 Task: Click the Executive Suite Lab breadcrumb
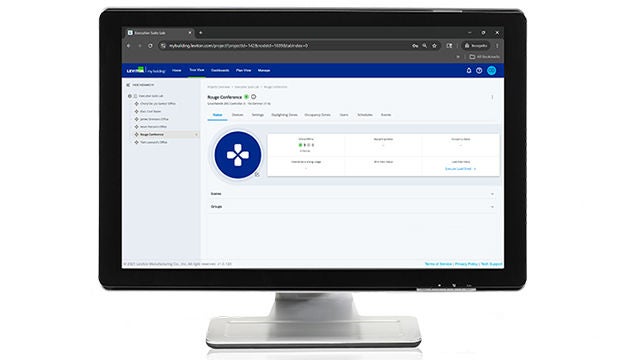(x=247, y=87)
